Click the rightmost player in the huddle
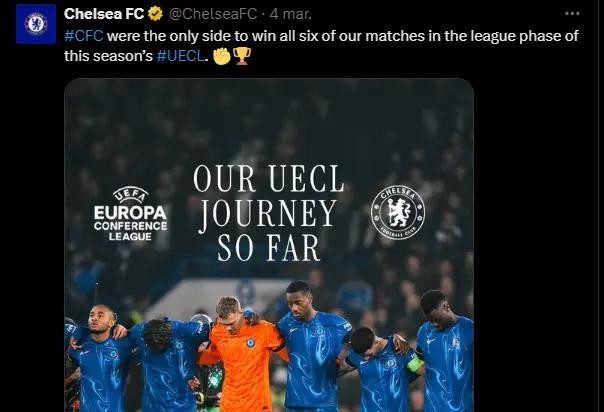The image size is (604, 412). [x=445, y=352]
